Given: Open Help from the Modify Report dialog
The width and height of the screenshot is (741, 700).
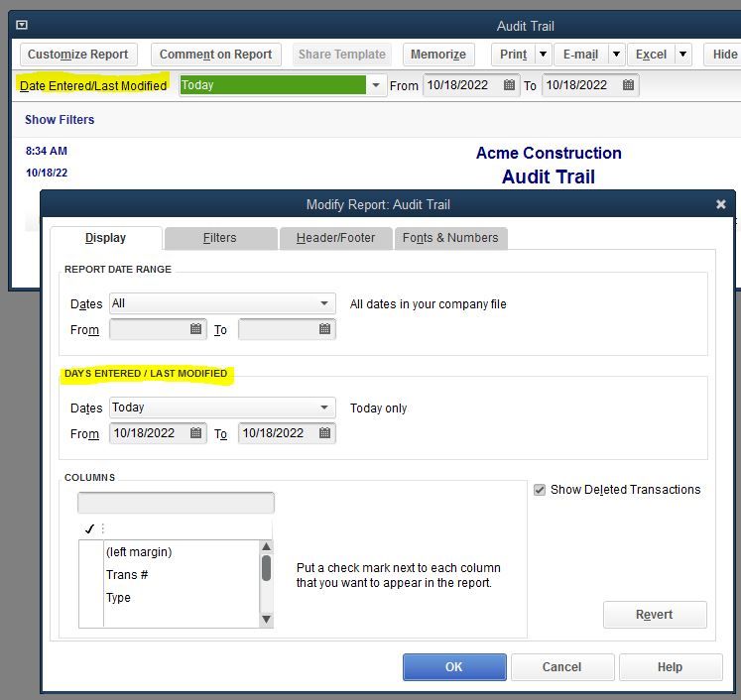Looking at the screenshot, I should pos(671,667).
